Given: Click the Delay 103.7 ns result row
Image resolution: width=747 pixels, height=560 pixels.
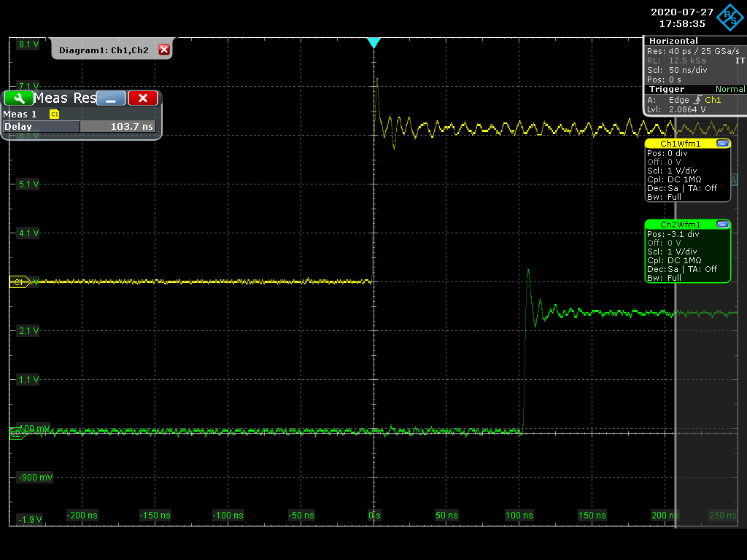Looking at the screenshot, I should point(79,126).
